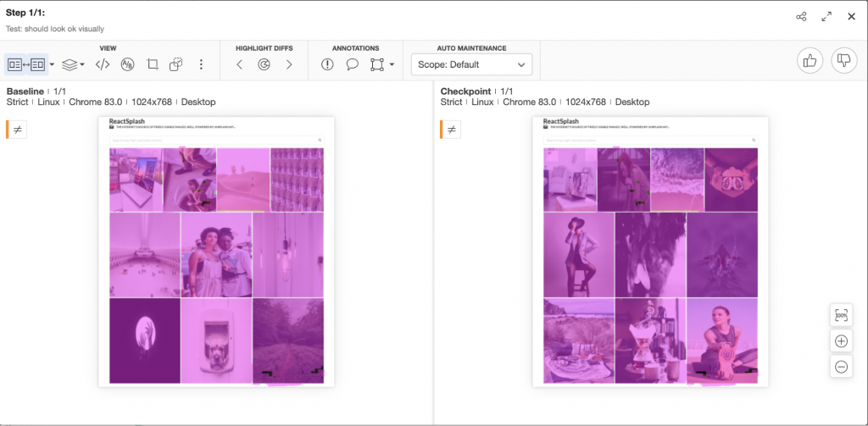Toggle side-by-side comparison view
Screen dimensions: 868x426
pos(25,64)
